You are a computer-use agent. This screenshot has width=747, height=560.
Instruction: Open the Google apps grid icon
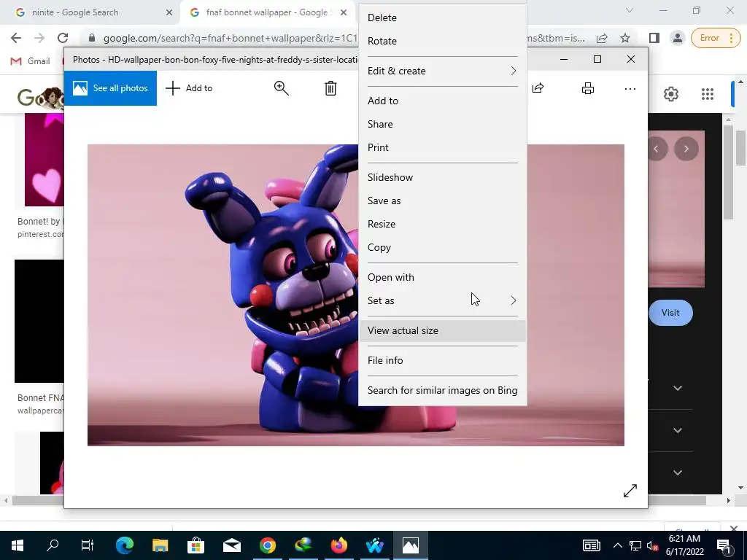[x=708, y=94]
